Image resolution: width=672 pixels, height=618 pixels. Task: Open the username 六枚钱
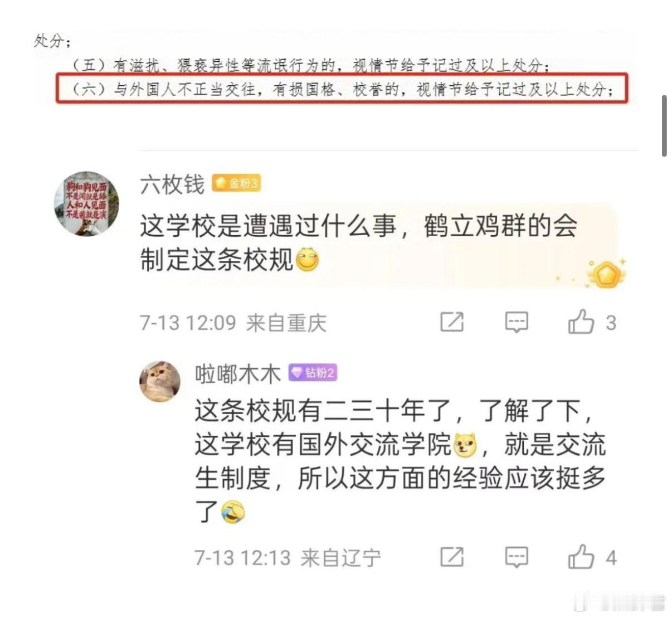[172, 184]
